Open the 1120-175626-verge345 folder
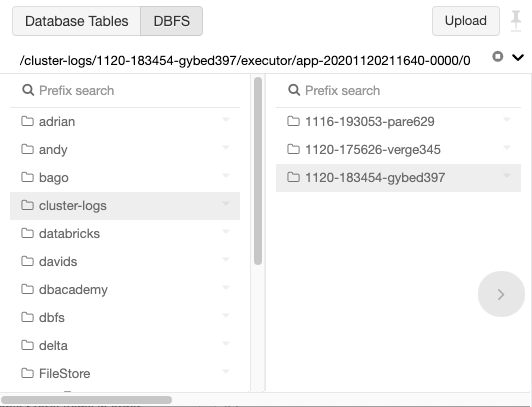 coord(398,149)
